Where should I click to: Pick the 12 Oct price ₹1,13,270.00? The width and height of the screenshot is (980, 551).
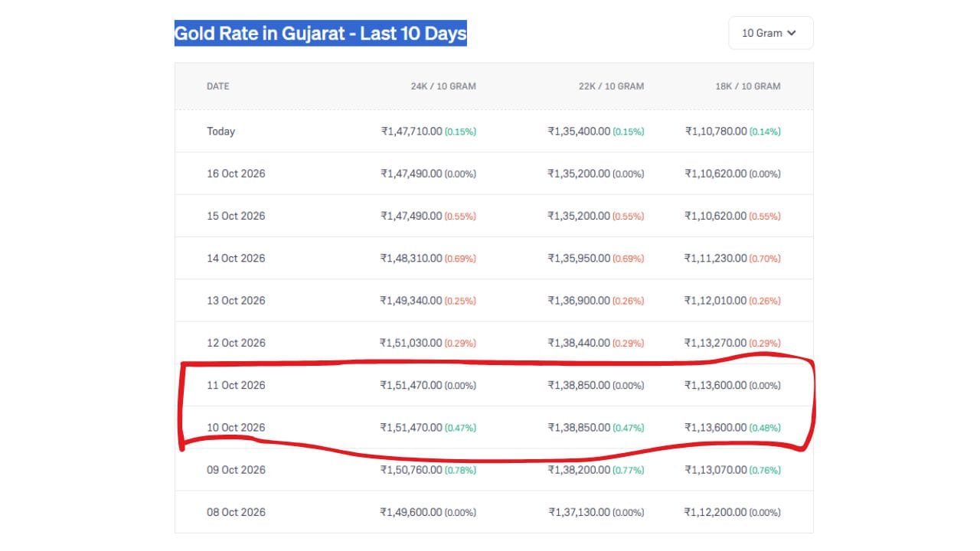click(716, 343)
